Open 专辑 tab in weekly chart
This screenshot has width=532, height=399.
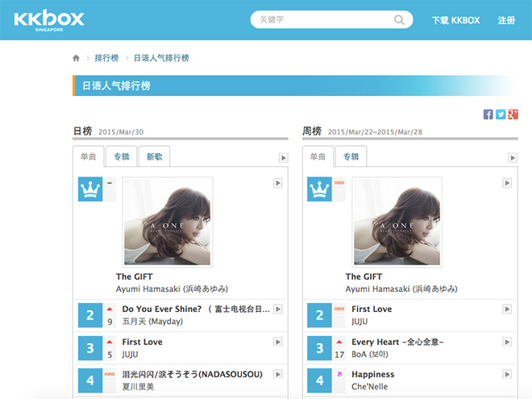(x=351, y=156)
